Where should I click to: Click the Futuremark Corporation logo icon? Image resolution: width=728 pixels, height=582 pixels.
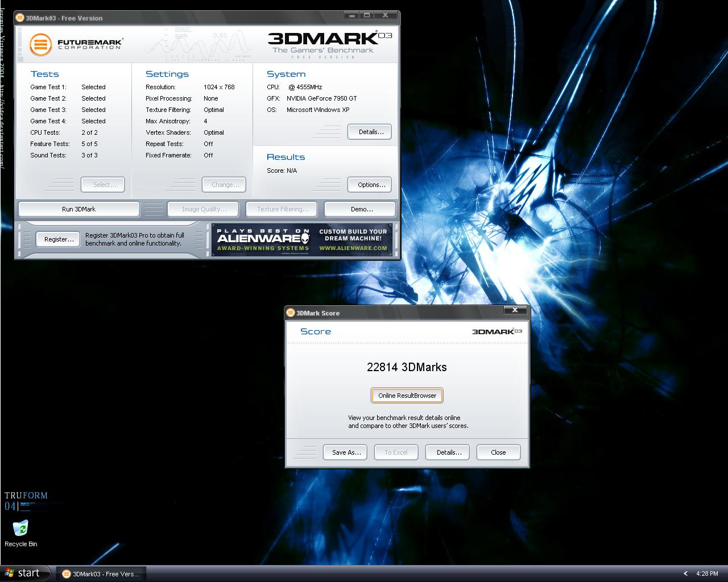(x=41, y=44)
